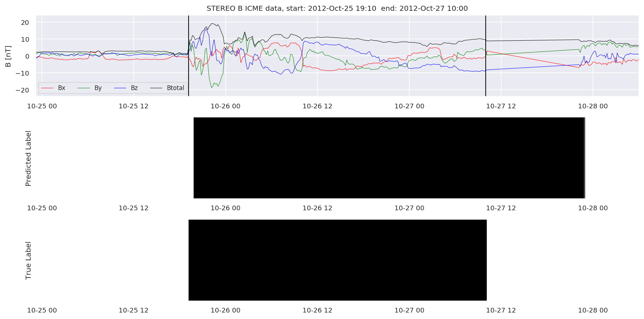Click the black True Label bar
The image size is (644, 319).
pos(338,260)
